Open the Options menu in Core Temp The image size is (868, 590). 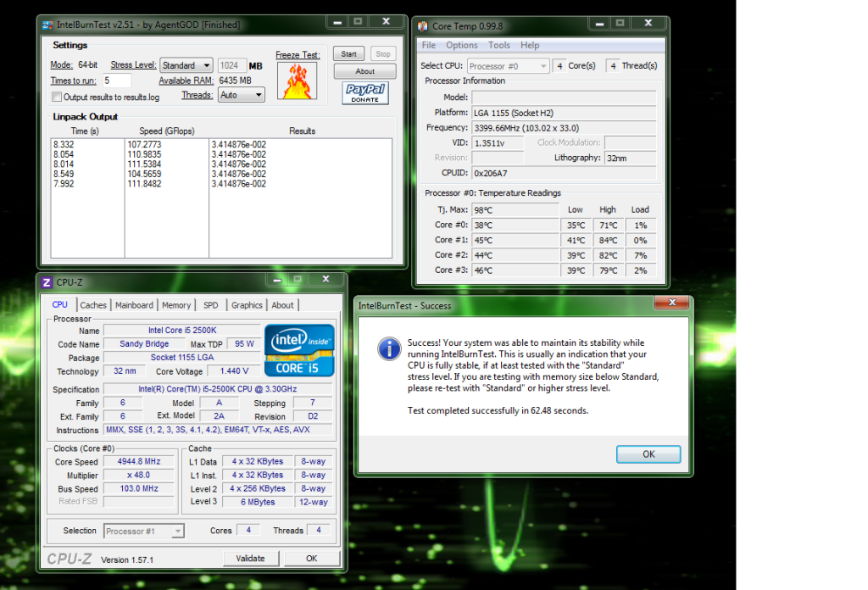tap(462, 46)
